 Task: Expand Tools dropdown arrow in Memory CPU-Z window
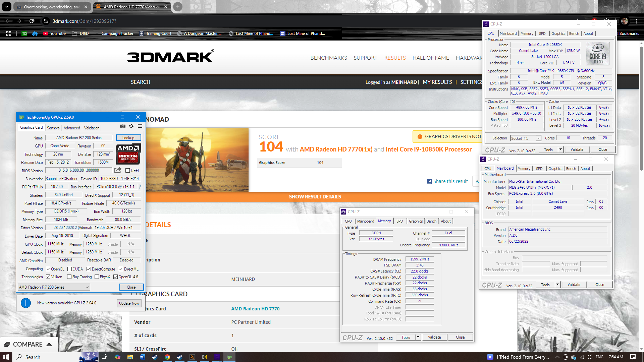(418, 337)
